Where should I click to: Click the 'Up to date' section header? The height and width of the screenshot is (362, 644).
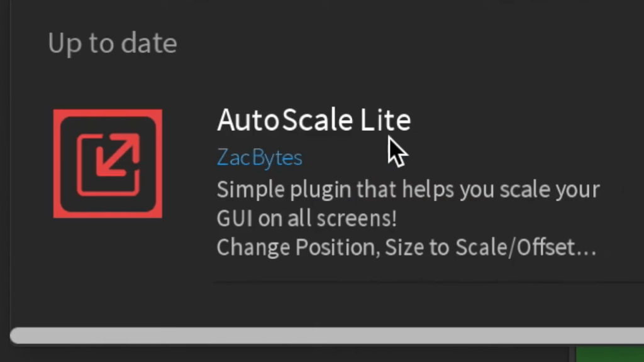(113, 43)
